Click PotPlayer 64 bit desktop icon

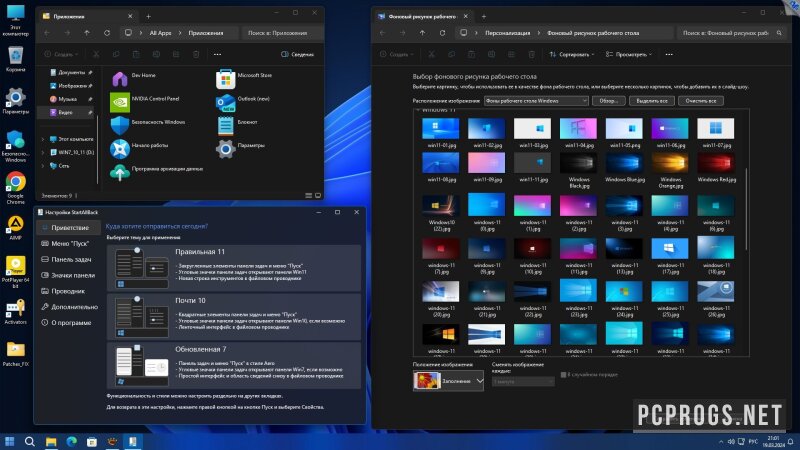15,272
